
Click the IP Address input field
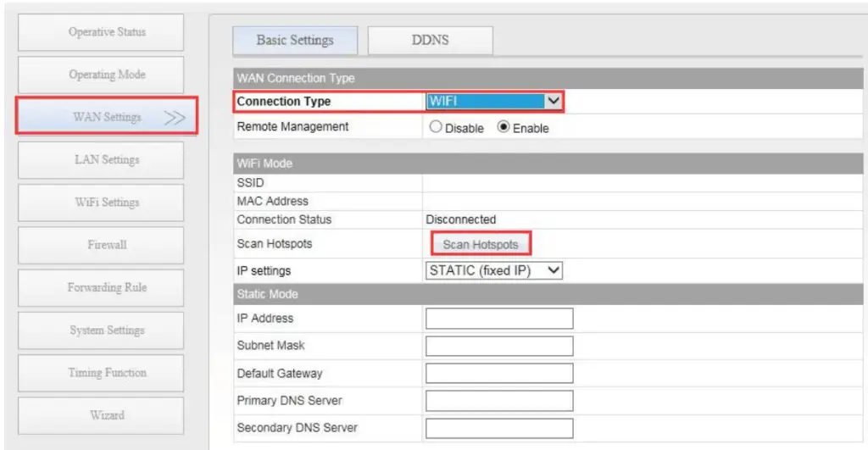(499, 319)
